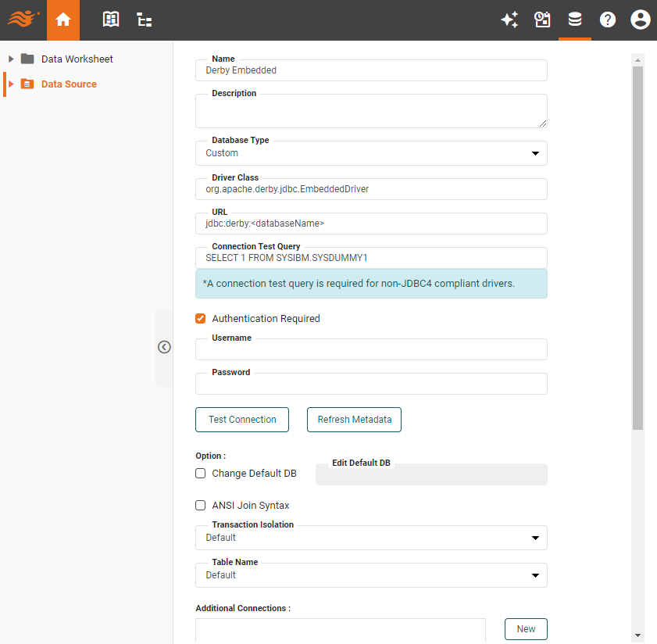Enable ANSI Join Syntax checkbox

click(x=201, y=506)
